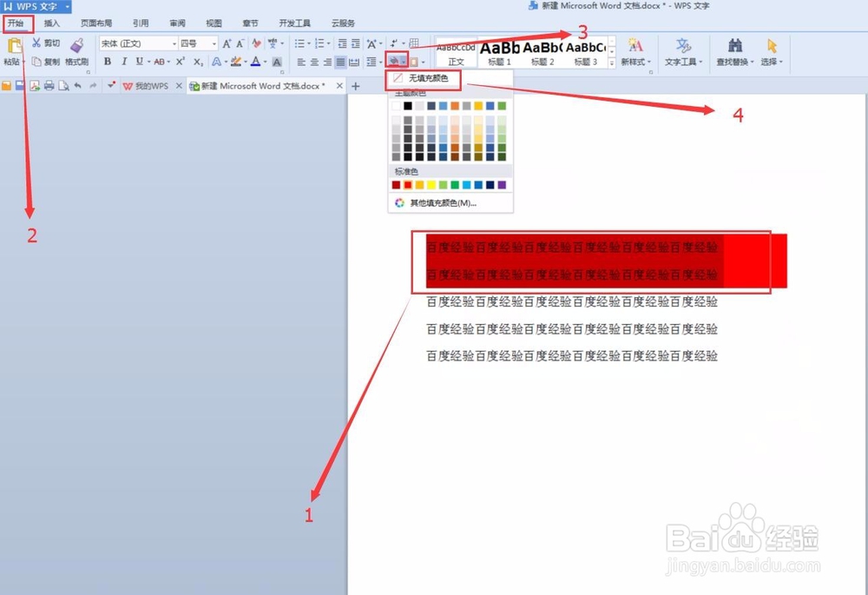Toggle underline formatting

[x=139, y=62]
